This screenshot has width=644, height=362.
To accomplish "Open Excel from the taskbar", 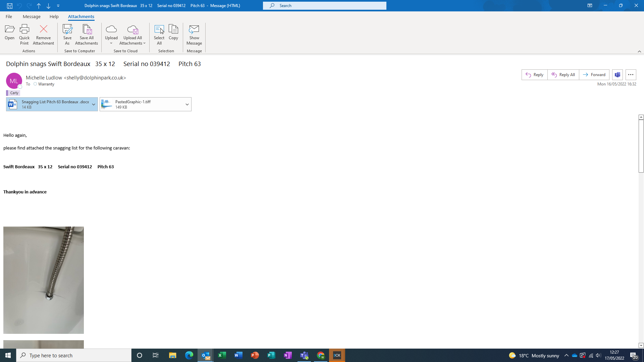I will click(x=222, y=355).
